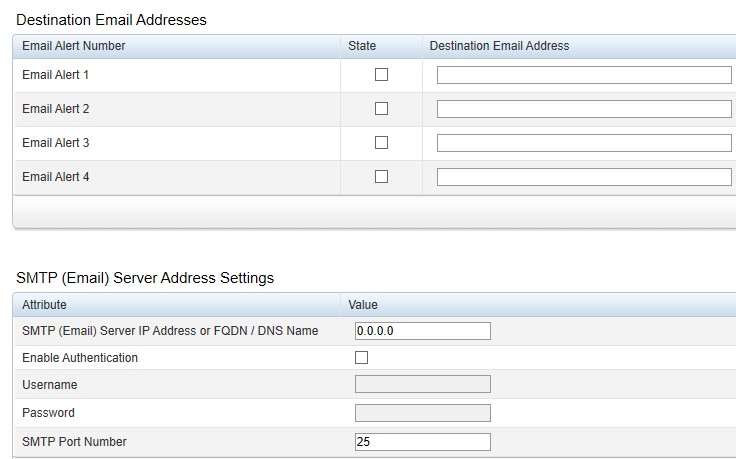
Task: Select the disabled Password field
Action: [x=423, y=413]
